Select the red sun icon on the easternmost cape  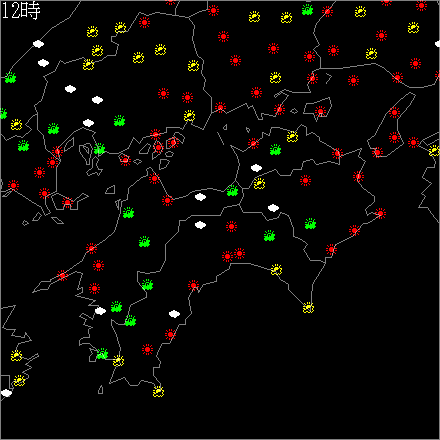[380, 213]
